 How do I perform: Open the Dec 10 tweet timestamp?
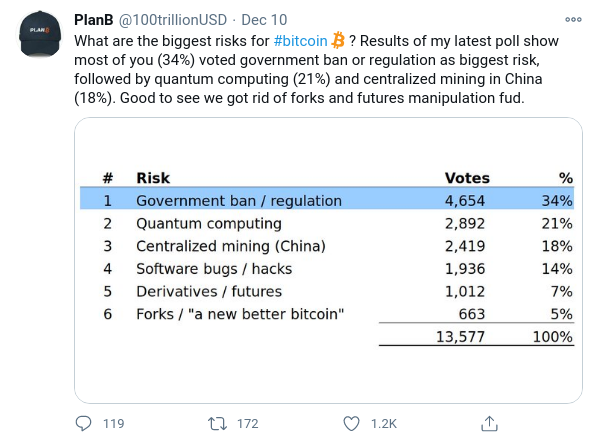pyautogui.click(x=264, y=20)
